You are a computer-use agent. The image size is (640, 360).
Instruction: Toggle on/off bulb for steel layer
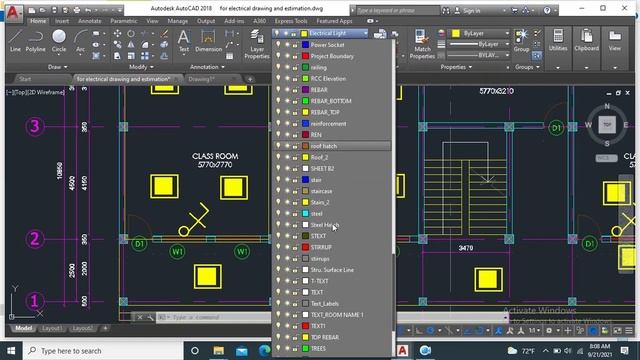pos(278,213)
